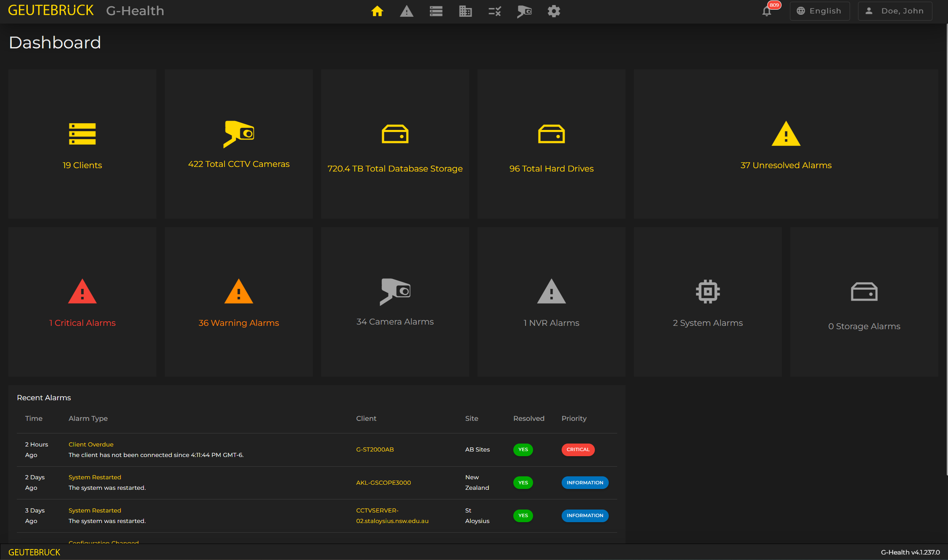
Task: Open settings with the gear icon
Action: [x=554, y=11]
